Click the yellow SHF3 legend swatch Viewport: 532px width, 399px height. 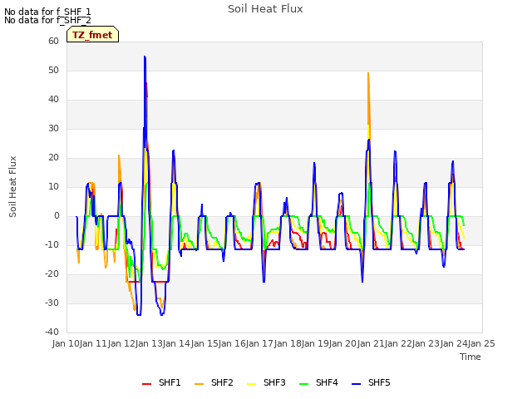(x=251, y=384)
